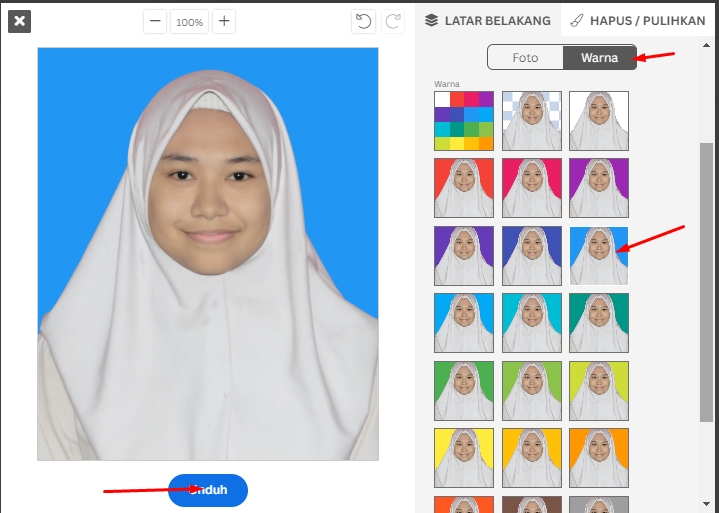Click the scrollbar up arrow in color panel
This screenshot has height=513, width=719.
[706, 45]
